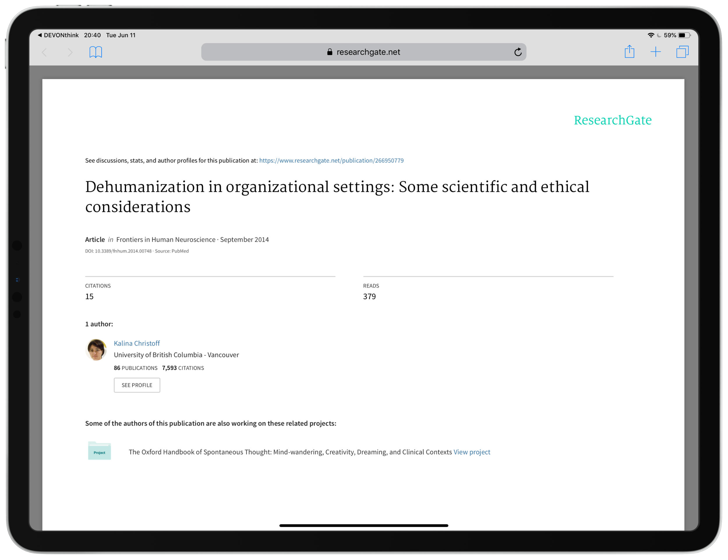Open the Share sheet icon
The height and width of the screenshot is (560, 728).
(x=629, y=52)
